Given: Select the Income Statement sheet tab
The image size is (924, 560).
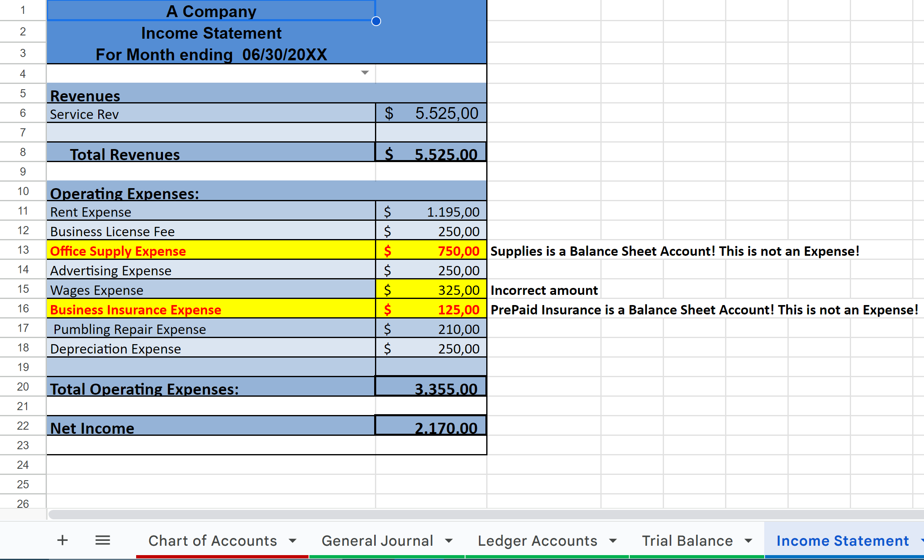Looking at the screenshot, I should tap(840, 540).
